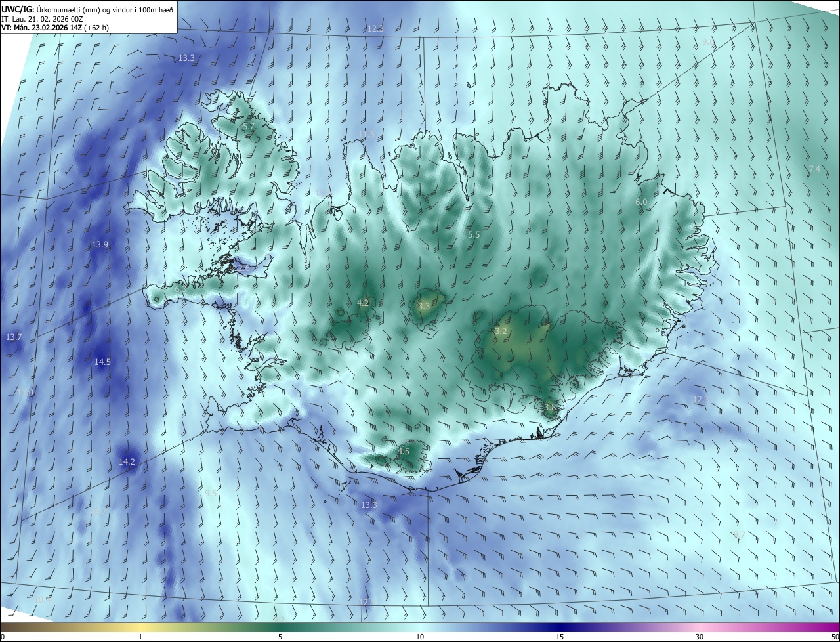Click the 11.5 value label
The width and height of the screenshot is (840, 642).
pos(367,135)
